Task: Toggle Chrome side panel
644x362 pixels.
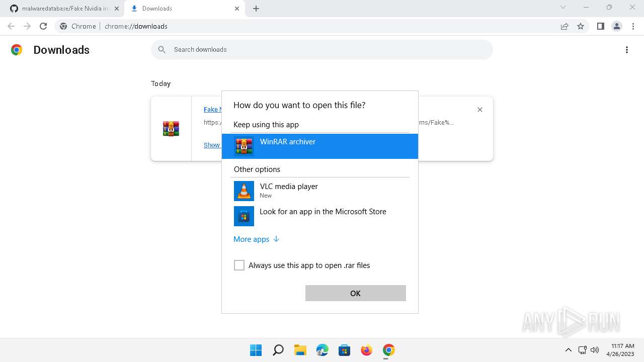Action: click(x=600, y=26)
